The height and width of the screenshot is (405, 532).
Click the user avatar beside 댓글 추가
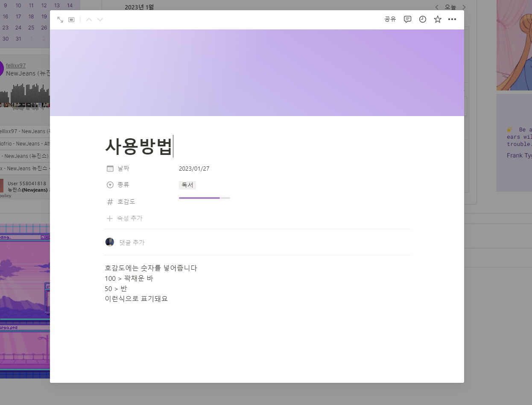click(110, 242)
